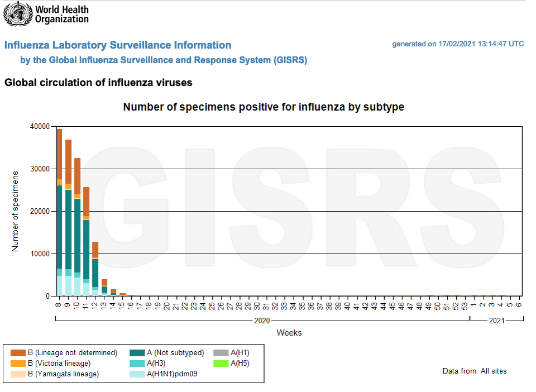536x392 pixels.
Task: Click the 'Number of specimens' y-axis label
Action: tap(15, 211)
